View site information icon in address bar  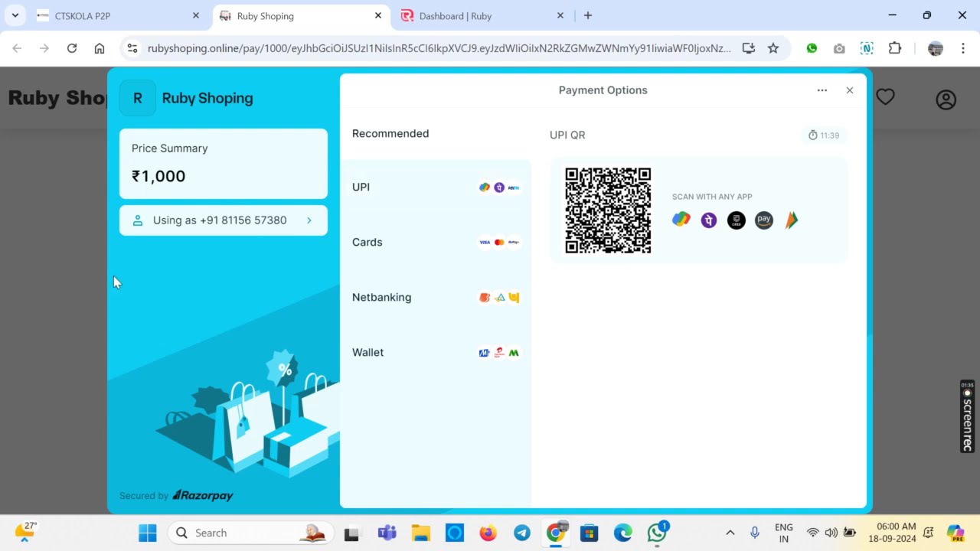[x=132, y=48]
